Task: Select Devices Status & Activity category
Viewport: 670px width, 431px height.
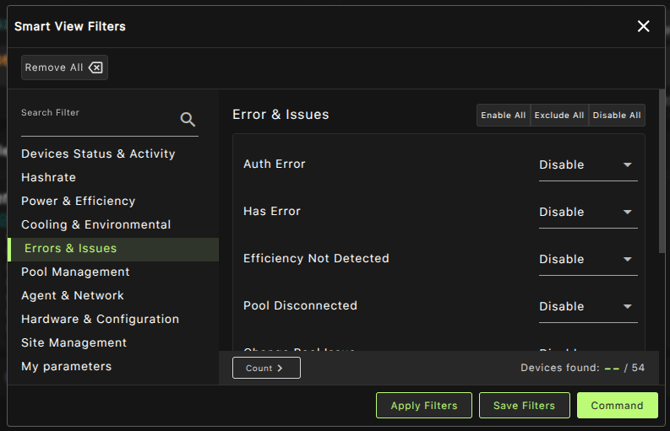Action: click(98, 154)
